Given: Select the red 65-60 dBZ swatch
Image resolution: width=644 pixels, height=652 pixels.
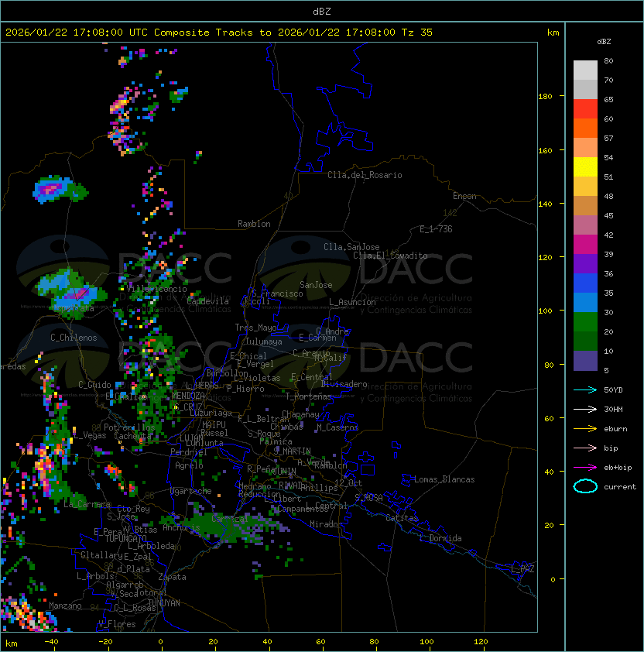Looking at the screenshot, I should 585,109.
